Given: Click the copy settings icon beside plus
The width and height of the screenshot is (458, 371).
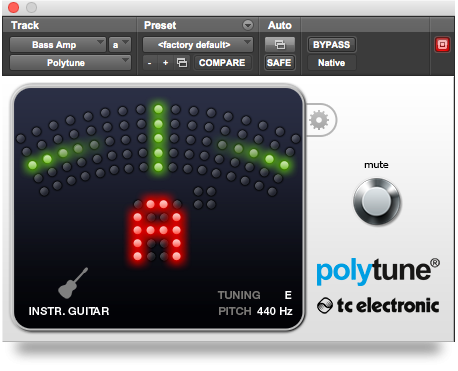Looking at the screenshot, I should click(182, 63).
